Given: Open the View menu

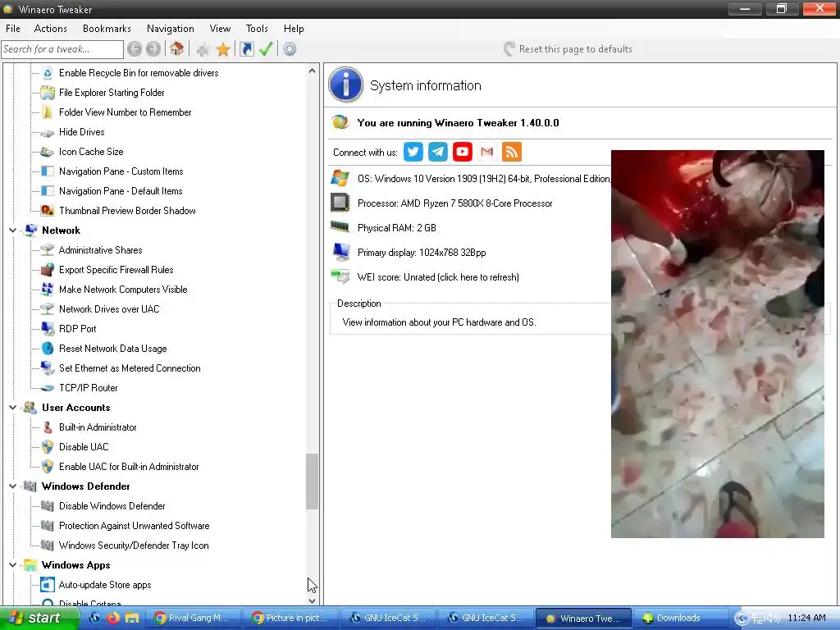Looking at the screenshot, I should [220, 29].
